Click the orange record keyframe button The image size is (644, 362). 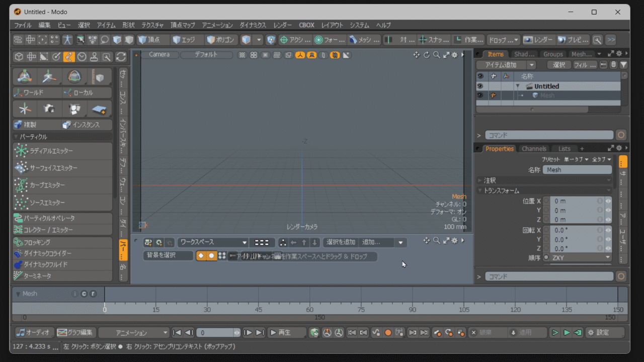[x=388, y=332]
